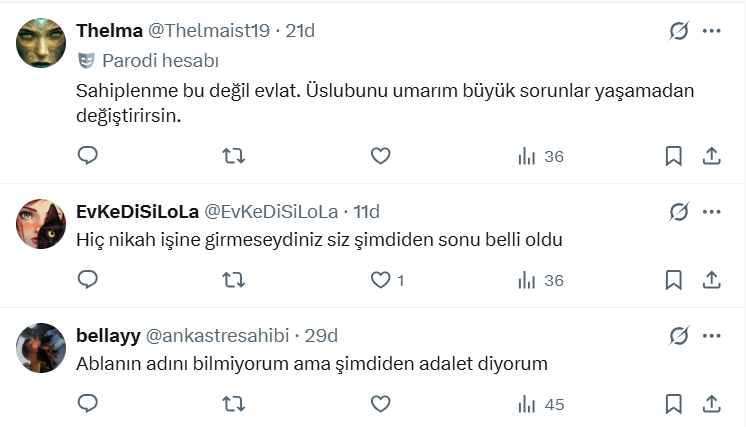Like EvKeDiSiLoLa's tweet
The width and height of the screenshot is (746, 427).
[x=380, y=280]
